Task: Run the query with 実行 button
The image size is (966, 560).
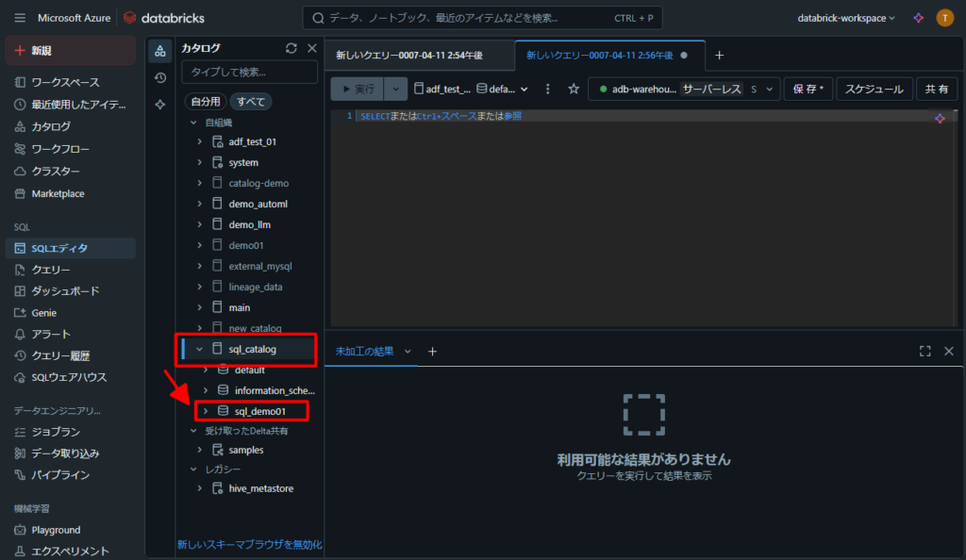Action: tap(358, 90)
